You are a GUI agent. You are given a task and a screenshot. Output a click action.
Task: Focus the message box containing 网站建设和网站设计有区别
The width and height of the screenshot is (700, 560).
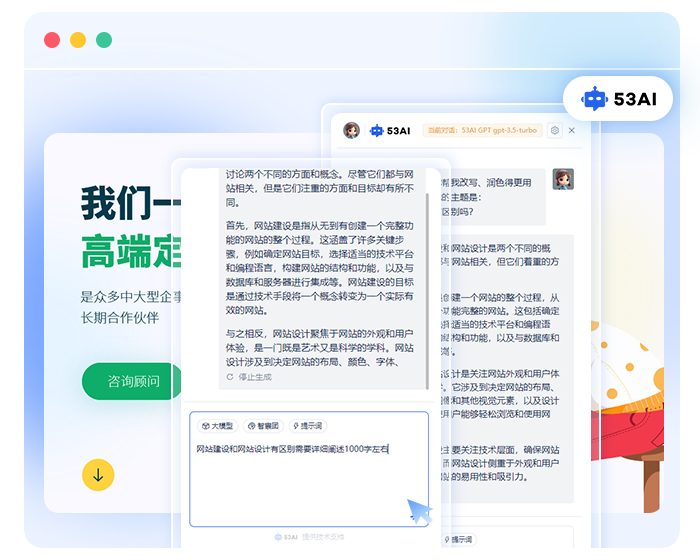(x=309, y=469)
